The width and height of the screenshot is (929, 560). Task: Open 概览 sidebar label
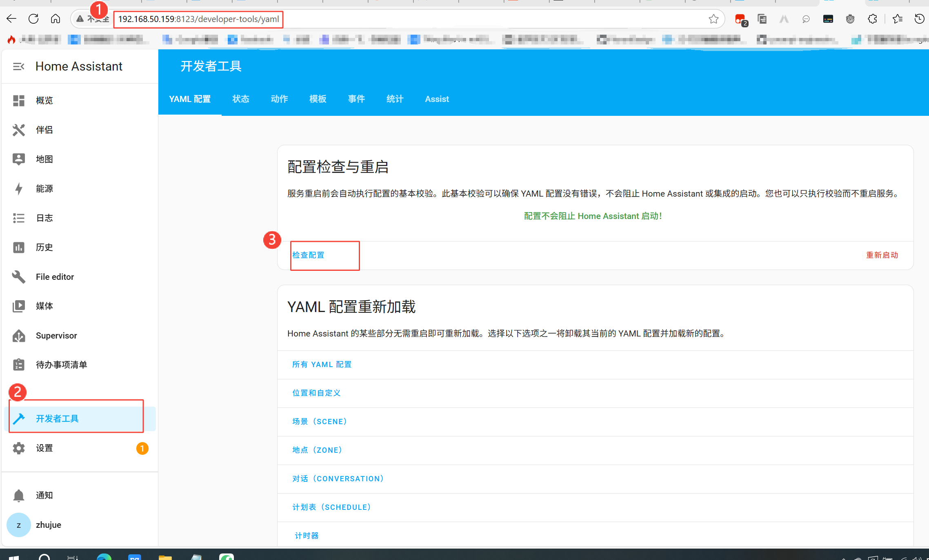pos(44,100)
